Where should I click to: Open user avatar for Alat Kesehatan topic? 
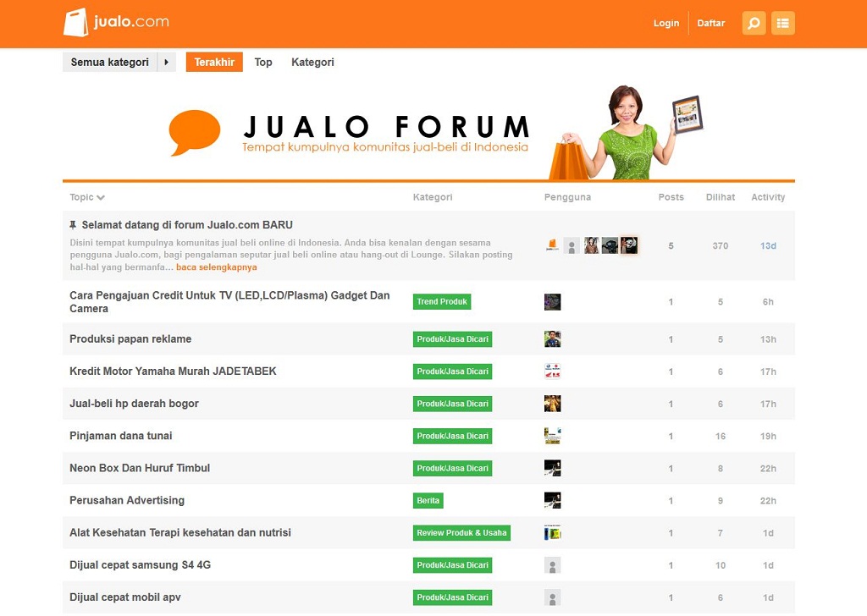tap(552, 532)
